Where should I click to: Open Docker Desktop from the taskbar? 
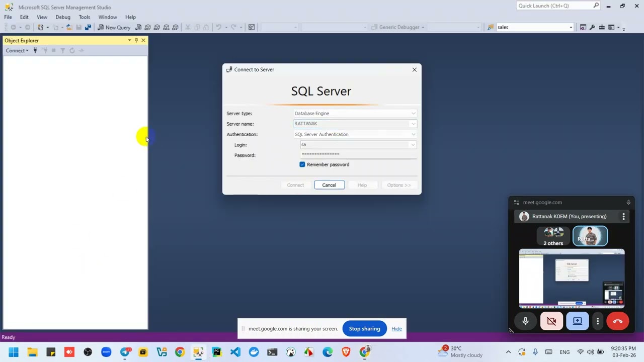(254, 352)
